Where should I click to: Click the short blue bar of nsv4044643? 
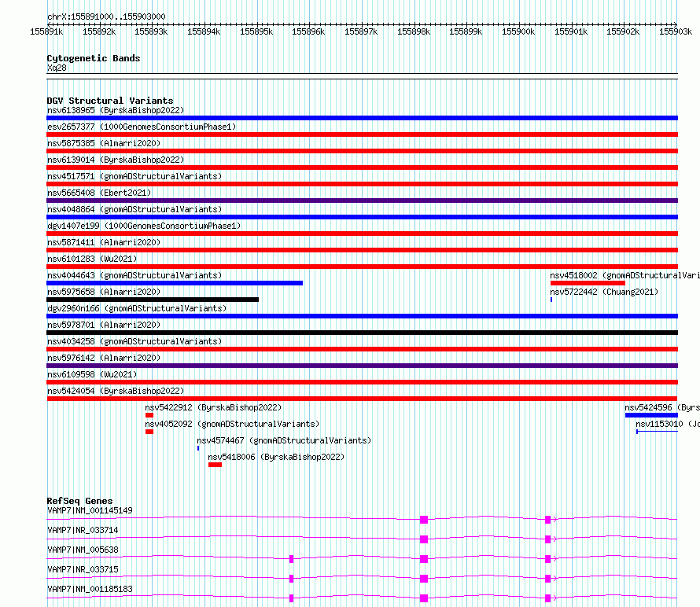[175, 283]
